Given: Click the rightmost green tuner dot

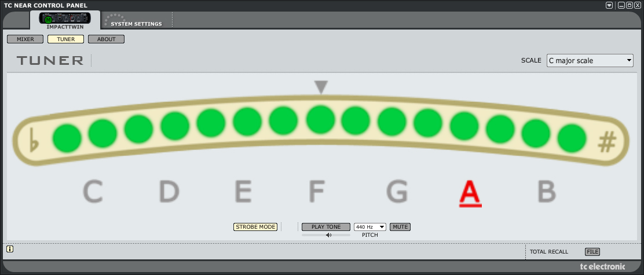Looking at the screenshot, I should [x=572, y=138].
